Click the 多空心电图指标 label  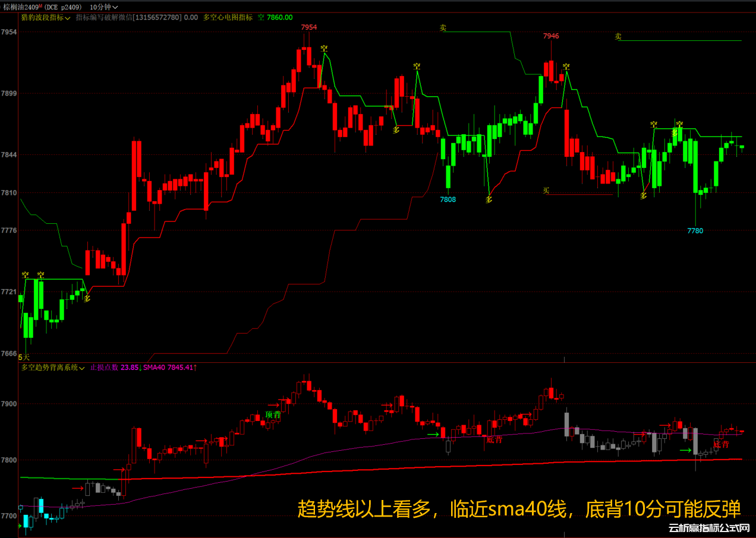tap(228, 17)
